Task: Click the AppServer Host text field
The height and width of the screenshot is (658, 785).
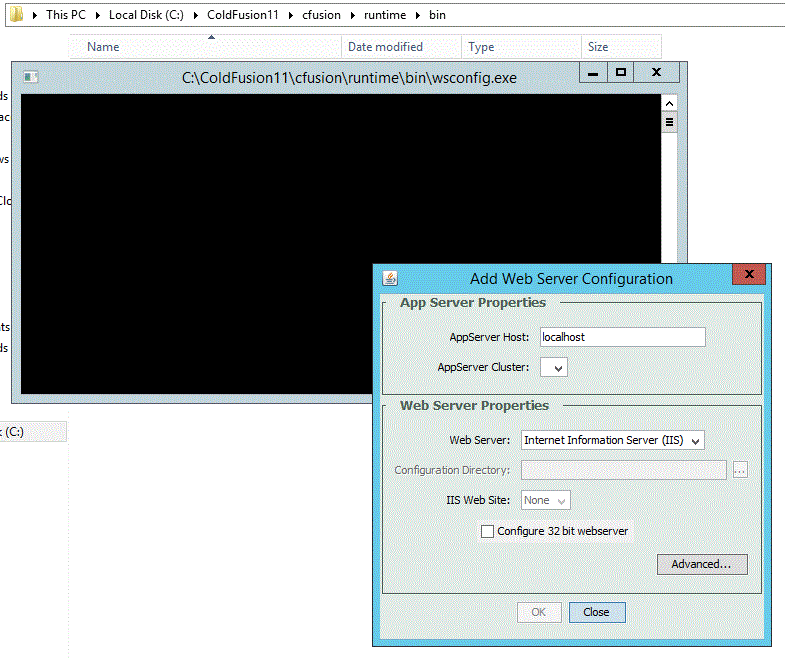Action: (623, 337)
